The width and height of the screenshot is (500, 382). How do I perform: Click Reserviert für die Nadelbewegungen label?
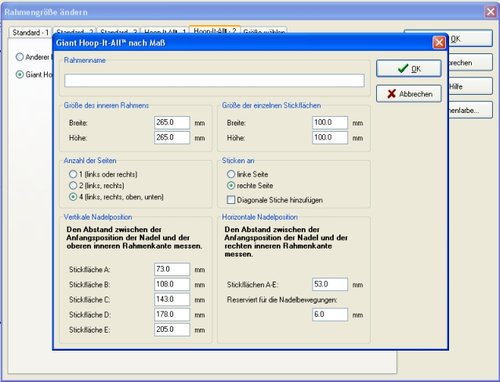point(282,300)
